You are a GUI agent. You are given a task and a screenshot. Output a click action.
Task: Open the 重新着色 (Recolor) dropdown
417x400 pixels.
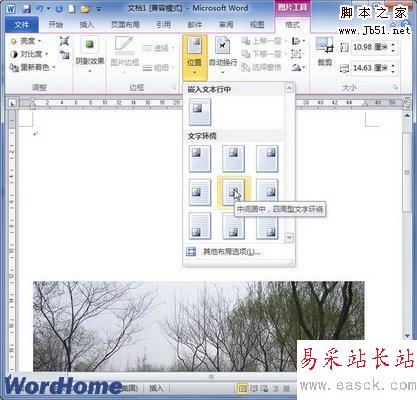click(33, 67)
